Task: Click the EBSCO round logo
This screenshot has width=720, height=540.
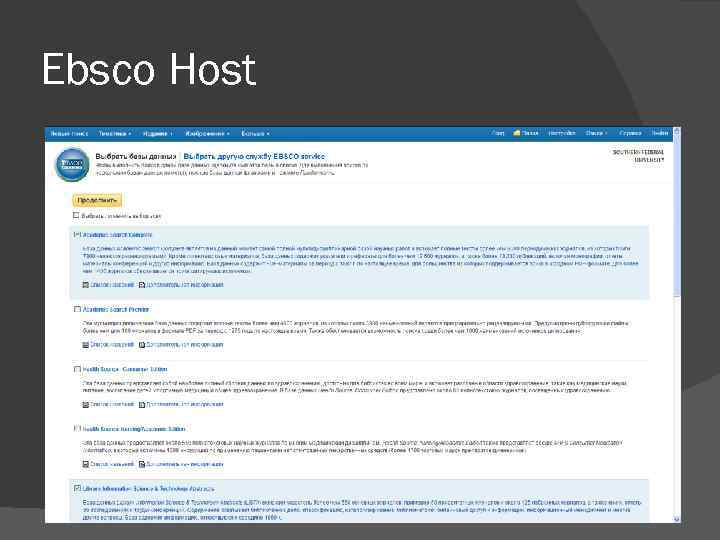Action: (72, 164)
